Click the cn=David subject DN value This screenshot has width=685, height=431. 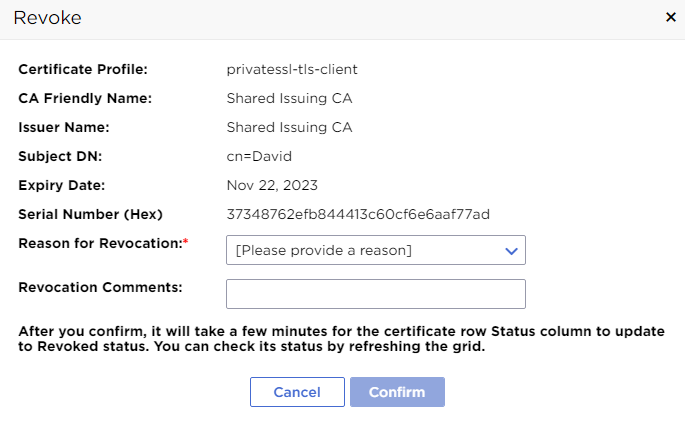257,156
